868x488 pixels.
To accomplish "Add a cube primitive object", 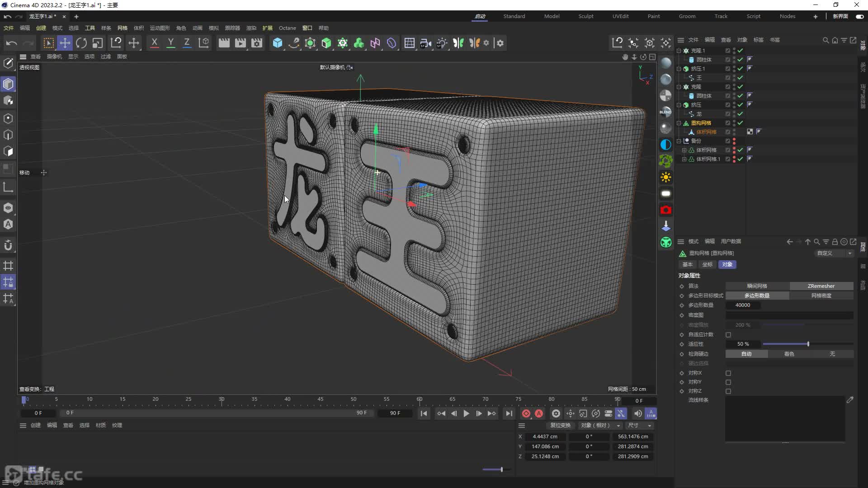I will coord(278,43).
